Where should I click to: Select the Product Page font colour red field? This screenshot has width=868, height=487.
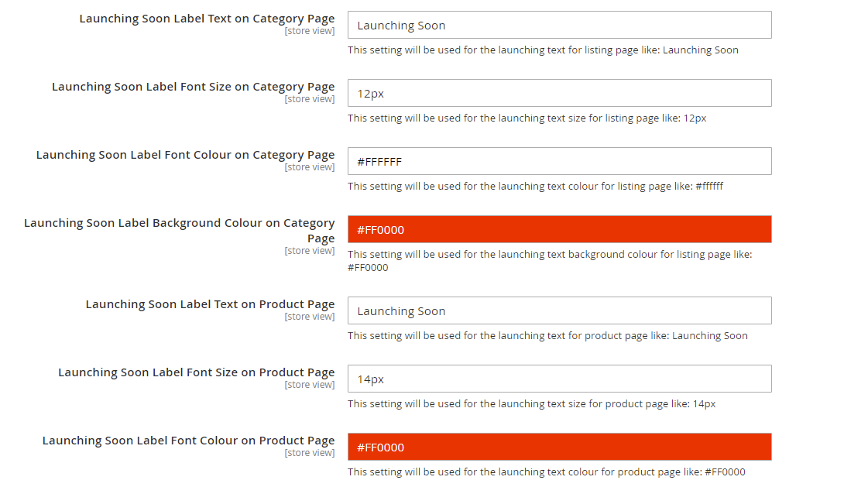[x=559, y=447]
